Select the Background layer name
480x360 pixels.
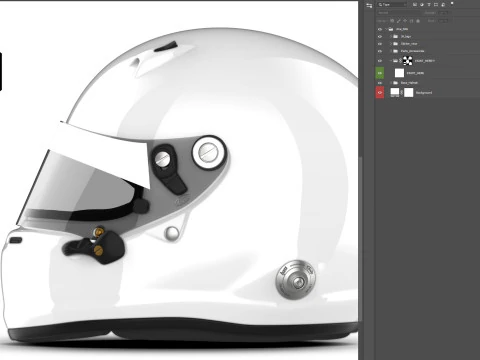424,93
